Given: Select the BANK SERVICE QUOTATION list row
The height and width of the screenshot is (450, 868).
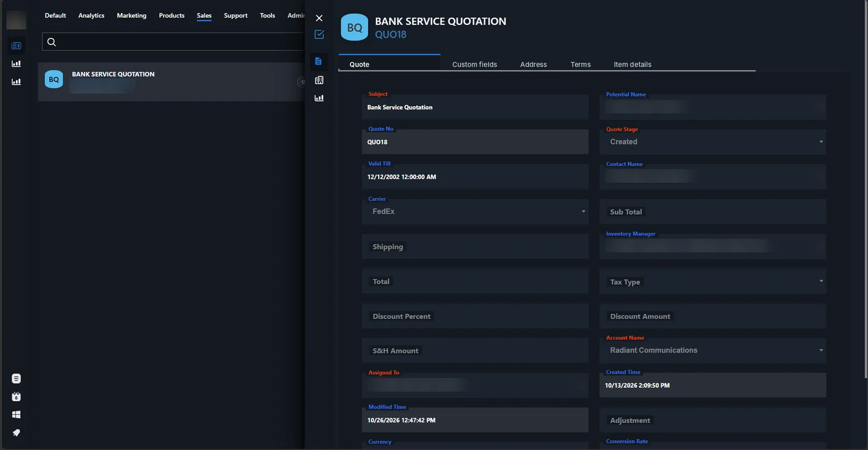Looking at the screenshot, I should [x=171, y=82].
